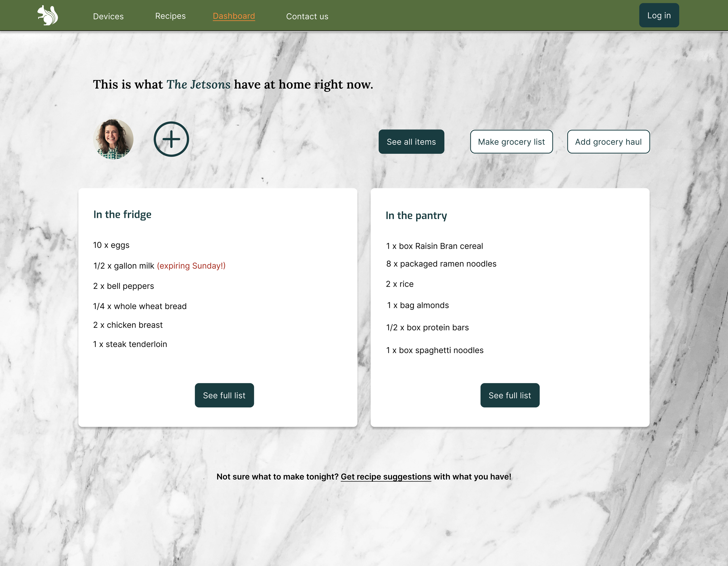Click Make grocery list button
728x566 pixels.
tap(511, 142)
